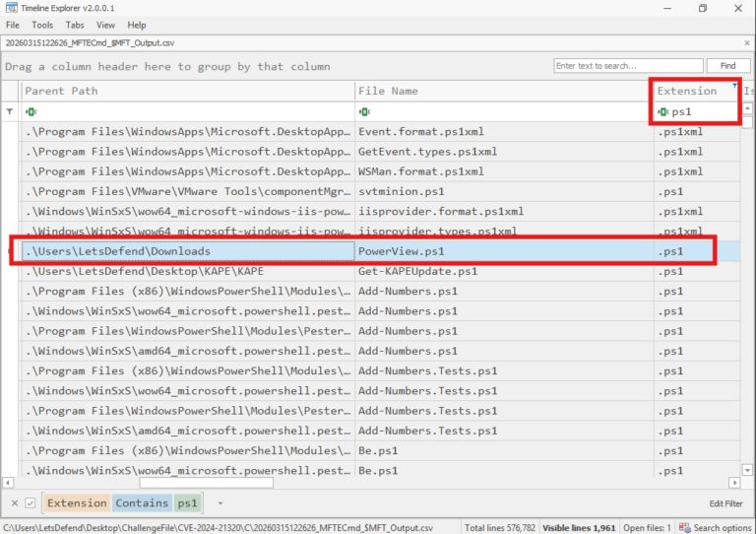The height and width of the screenshot is (534, 756).
Task: Toggle the active filter checkbox
Action: coord(30,503)
